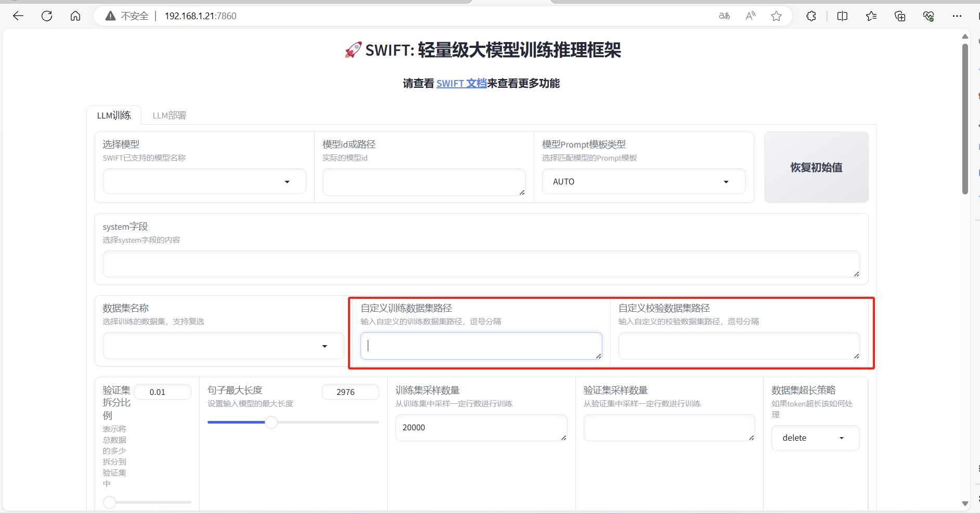980x514 pixels.
Task: Click the 验证集拆分比例 number box showing 0.01
Action: click(162, 392)
